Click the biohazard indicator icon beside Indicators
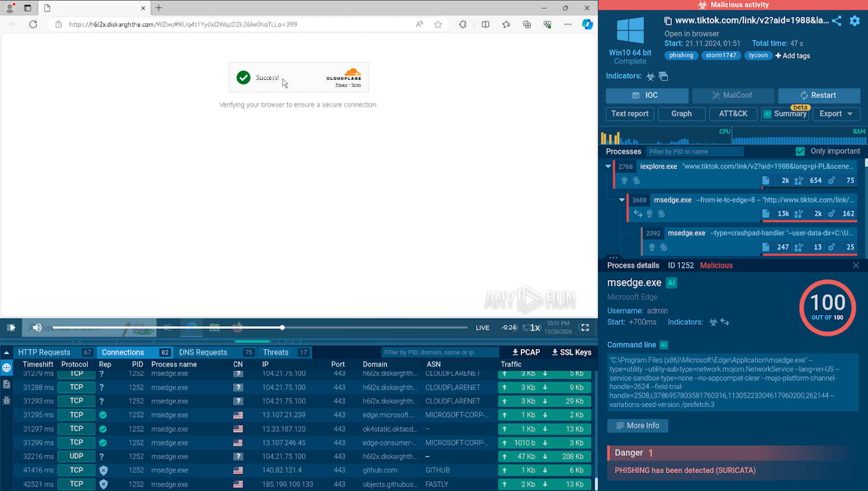868x491 pixels. tap(650, 76)
